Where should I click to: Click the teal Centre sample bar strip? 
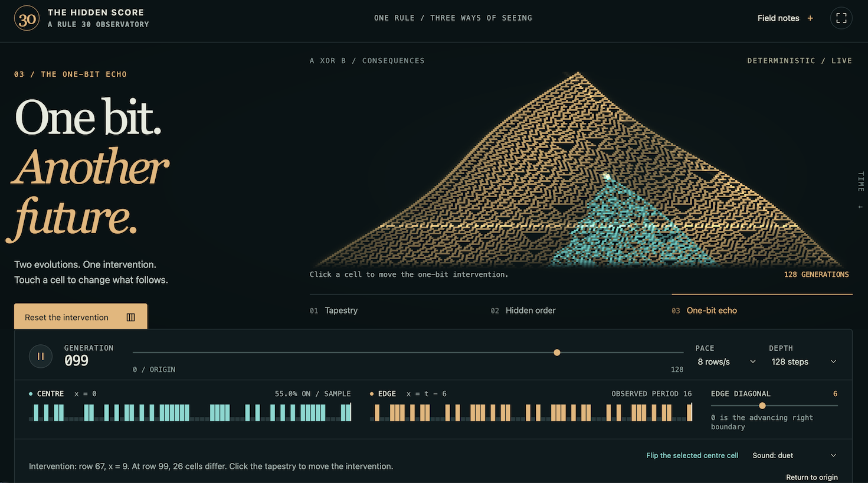(x=190, y=412)
